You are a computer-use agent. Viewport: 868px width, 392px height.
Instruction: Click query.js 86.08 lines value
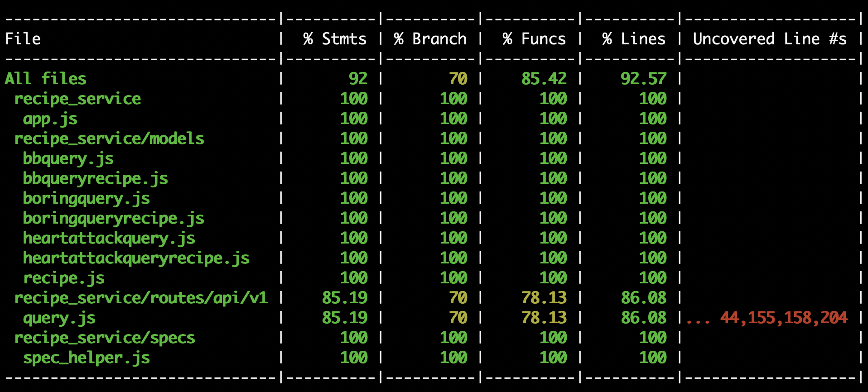[x=643, y=318]
